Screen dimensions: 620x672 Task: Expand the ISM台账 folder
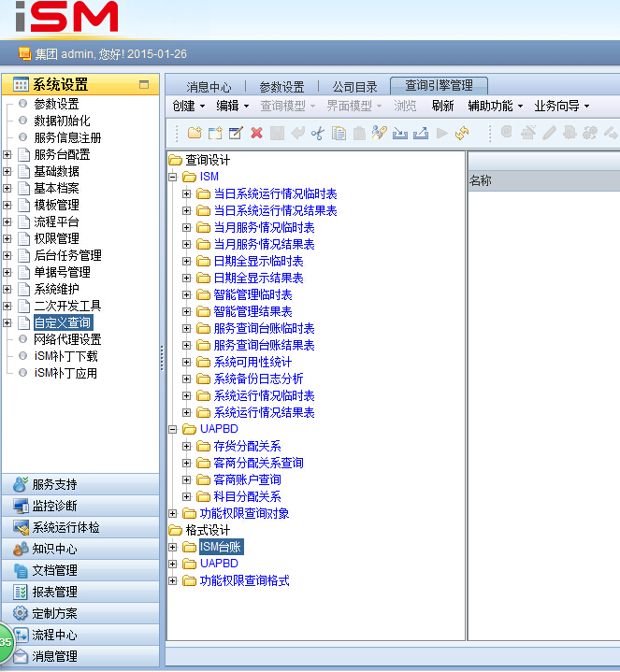coord(173,547)
